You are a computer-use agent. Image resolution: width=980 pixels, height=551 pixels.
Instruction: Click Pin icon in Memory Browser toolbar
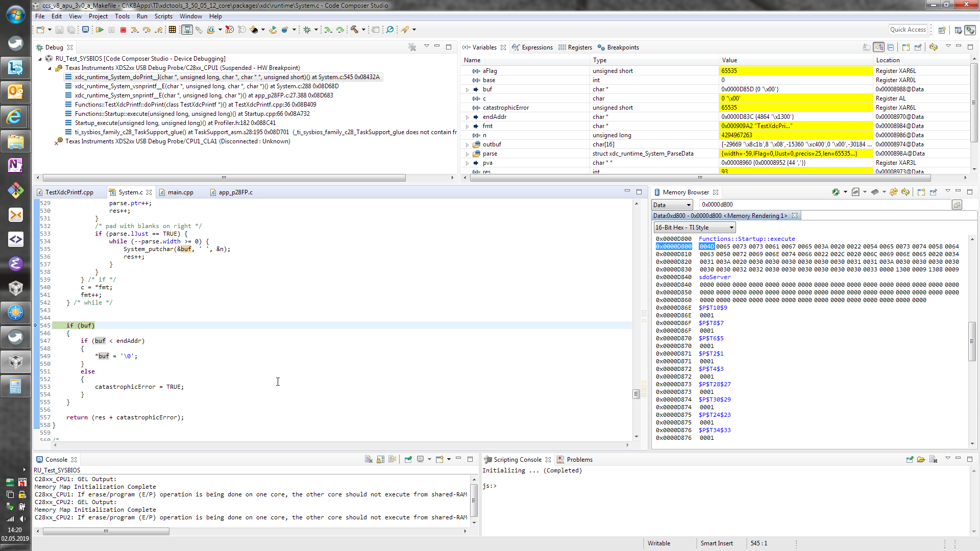tap(933, 192)
